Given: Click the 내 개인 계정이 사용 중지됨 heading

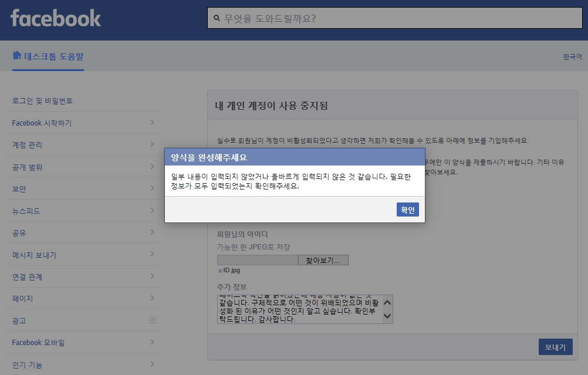Looking at the screenshot, I should (x=271, y=106).
